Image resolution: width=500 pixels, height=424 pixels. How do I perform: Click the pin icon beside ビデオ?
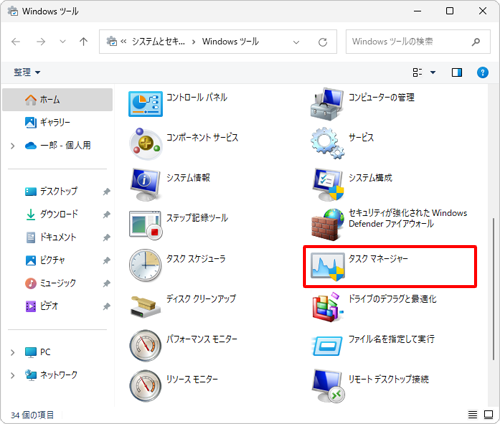(106, 306)
